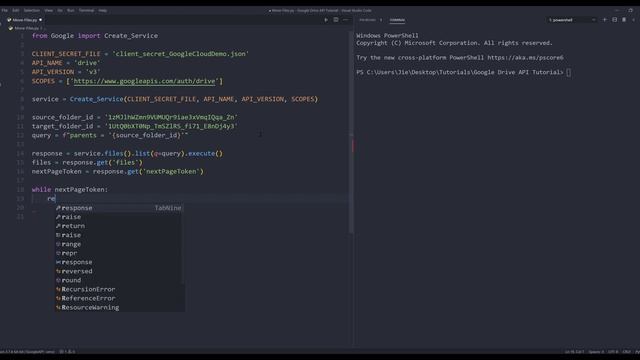Open the googleapis.com auth drive link
Screen dimensions: 640x360
click(144, 81)
